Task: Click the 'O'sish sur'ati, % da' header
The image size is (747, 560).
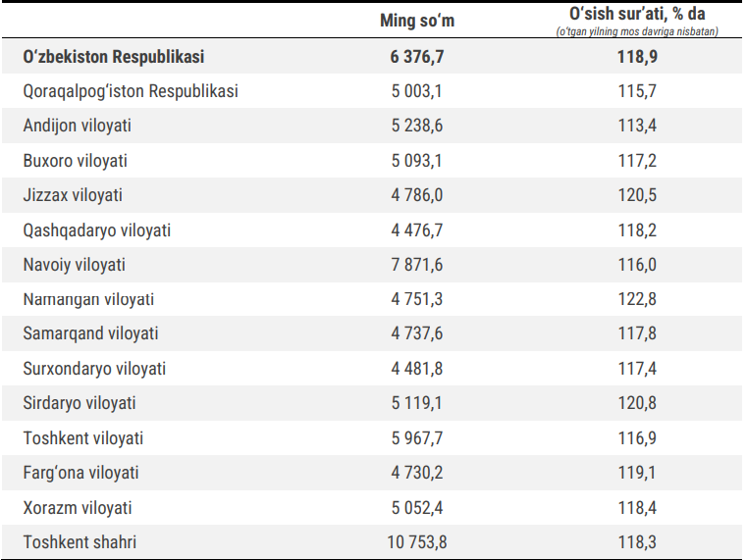Action: click(x=637, y=15)
